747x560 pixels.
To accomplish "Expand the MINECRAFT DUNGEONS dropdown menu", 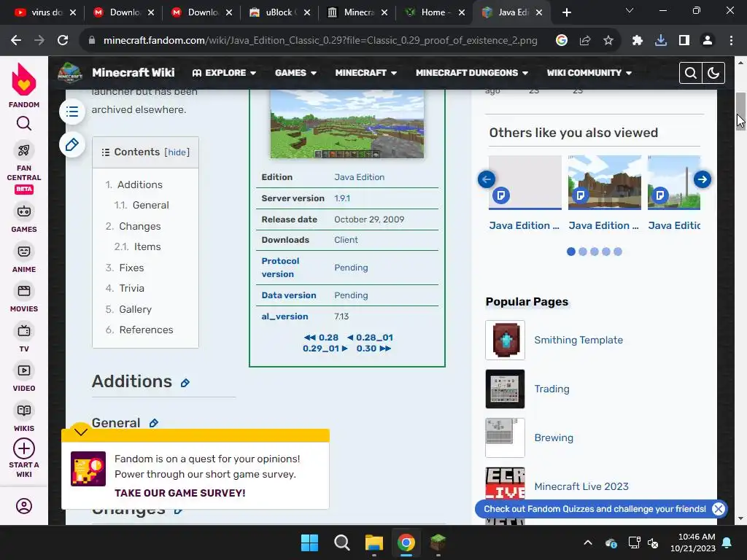I will (472, 73).
